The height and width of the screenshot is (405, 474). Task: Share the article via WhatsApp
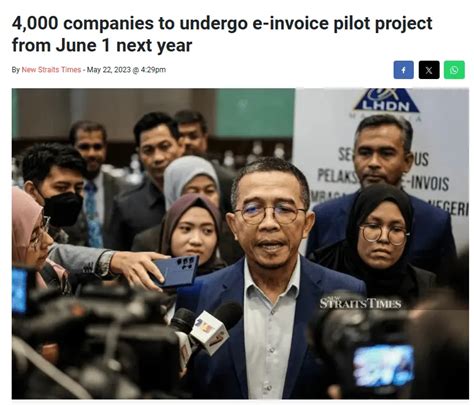point(454,70)
